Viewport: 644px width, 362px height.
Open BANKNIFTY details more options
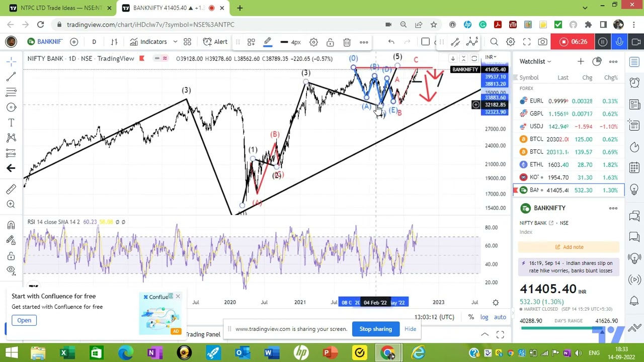click(613, 208)
